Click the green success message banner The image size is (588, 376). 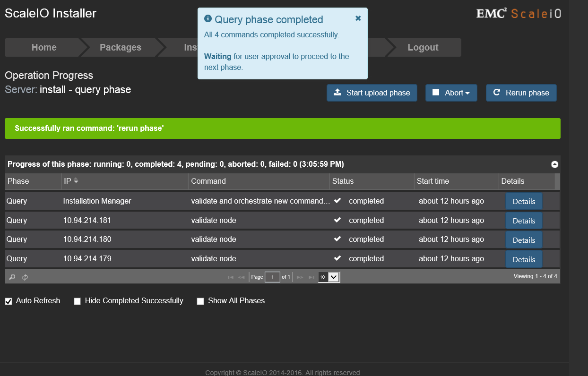(x=283, y=128)
